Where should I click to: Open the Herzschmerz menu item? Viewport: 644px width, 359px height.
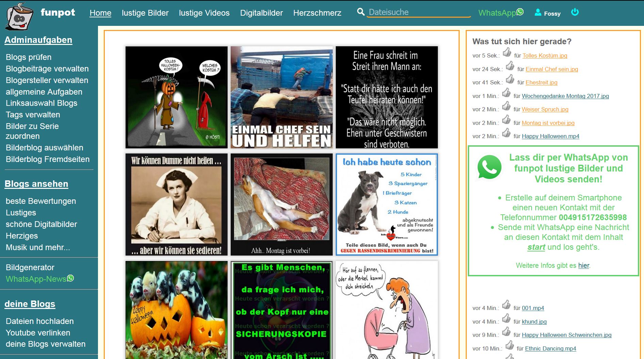pos(317,13)
